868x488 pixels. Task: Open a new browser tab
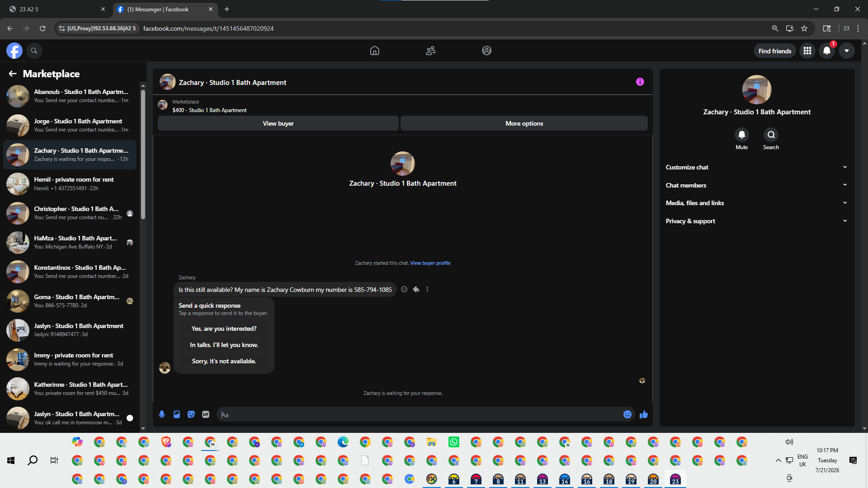tap(227, 9)
